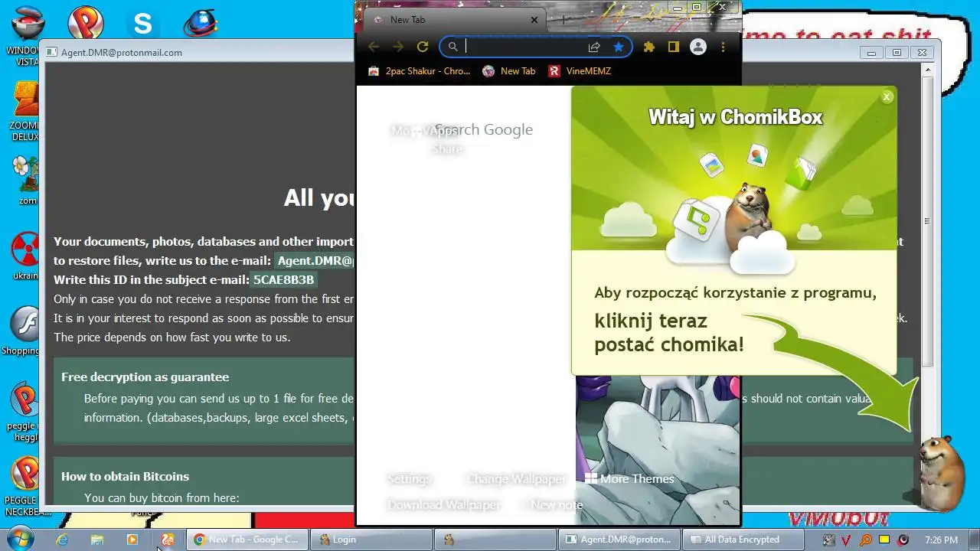Toggle the Chrome side panel icon
Viewport: 980px width, 551px height.
674,47
